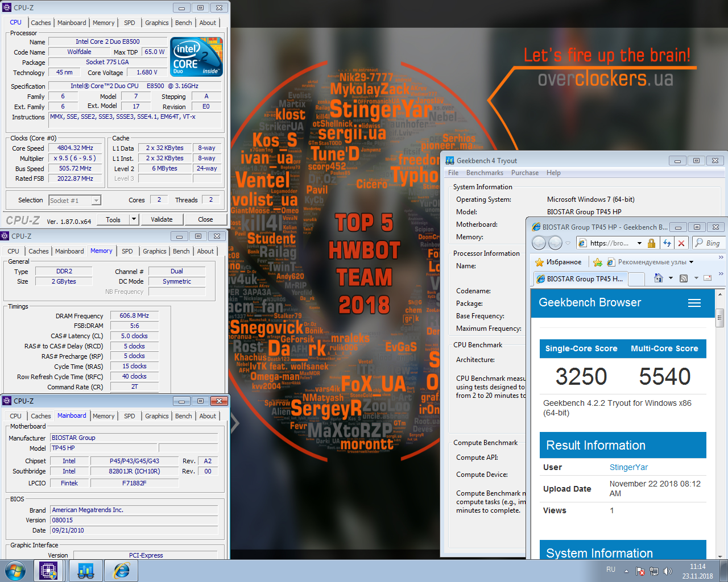Screen dimensions: 728x582
Task: Open the Geekbench Browser hamburger menu
Action: 694,303
